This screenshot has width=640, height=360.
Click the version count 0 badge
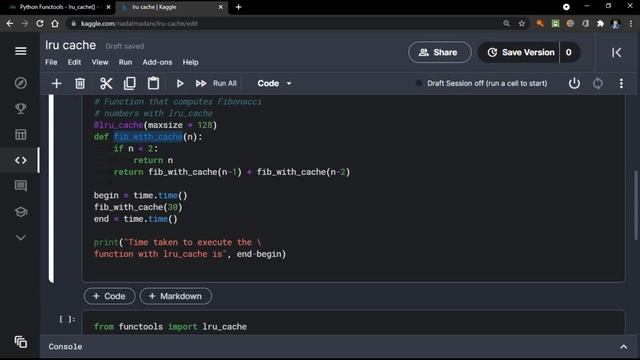pos(569,52)
